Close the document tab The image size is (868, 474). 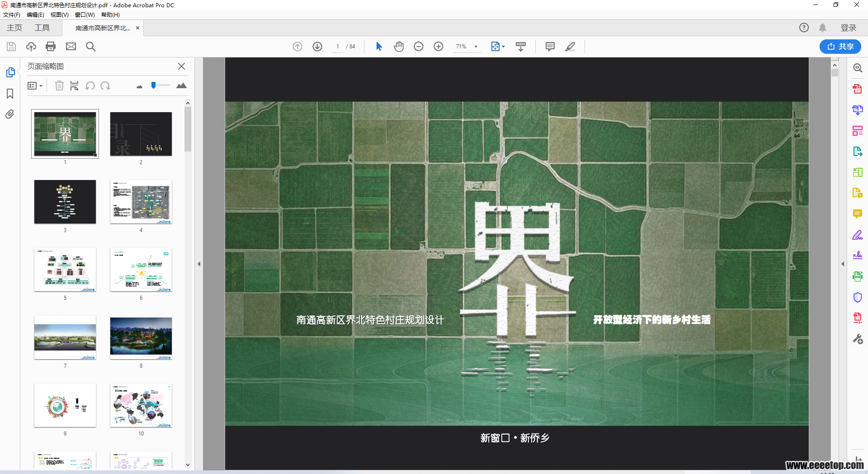click(137, 28)
